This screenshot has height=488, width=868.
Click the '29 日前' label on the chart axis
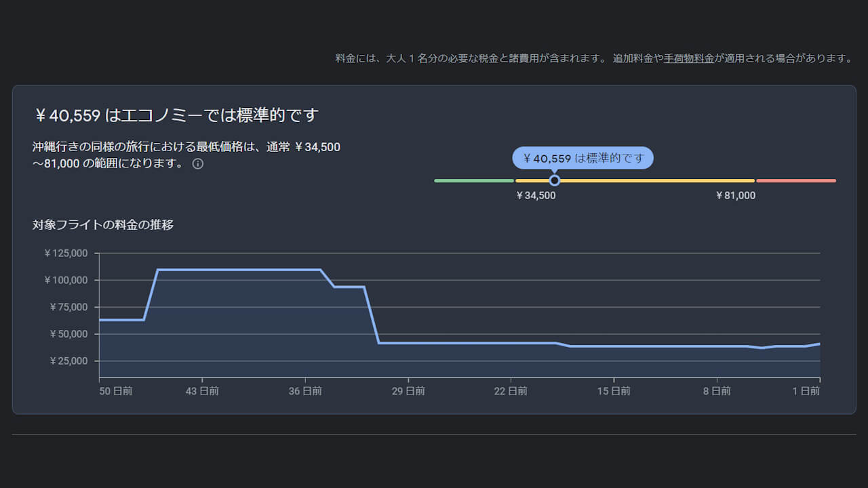coord(408,391)
